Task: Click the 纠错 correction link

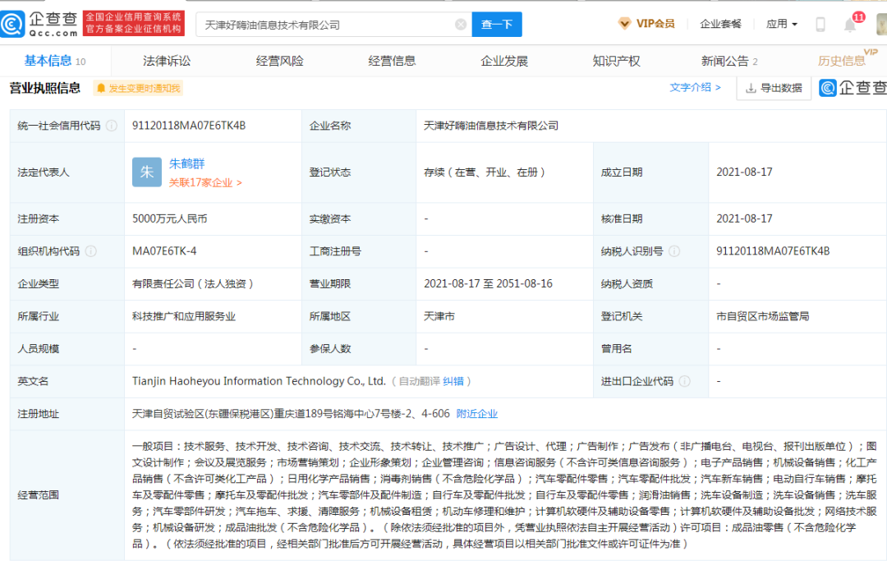Action: click(453, 381)
